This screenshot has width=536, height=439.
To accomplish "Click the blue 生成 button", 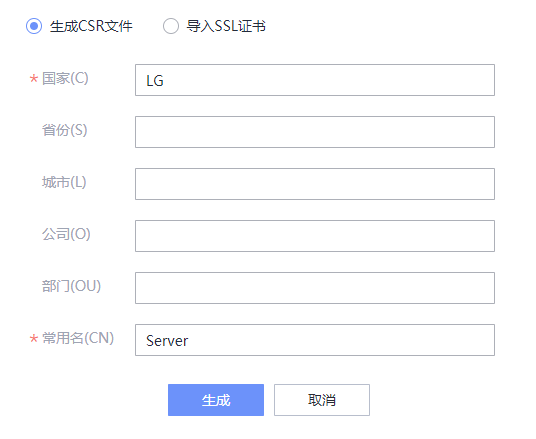I will coord(216,400).
